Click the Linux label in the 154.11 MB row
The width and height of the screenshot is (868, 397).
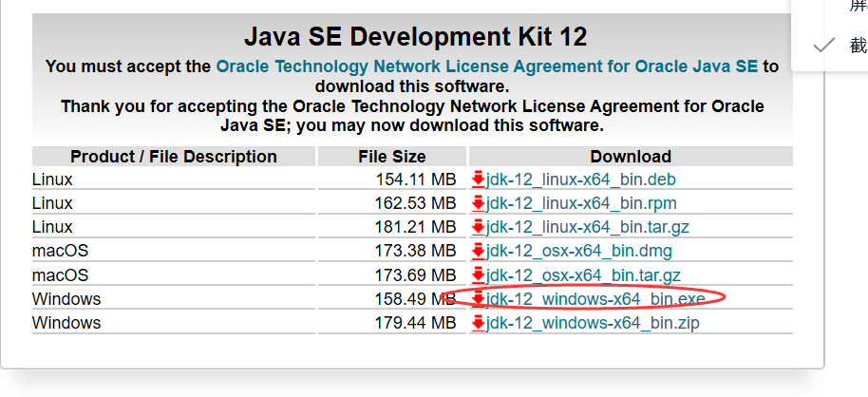(52, 180)
